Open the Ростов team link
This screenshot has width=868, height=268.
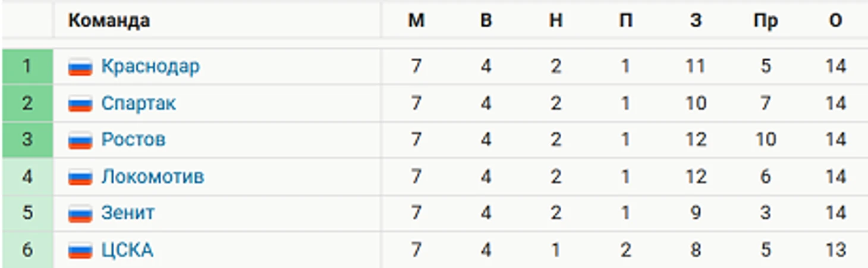coord(133,140)
